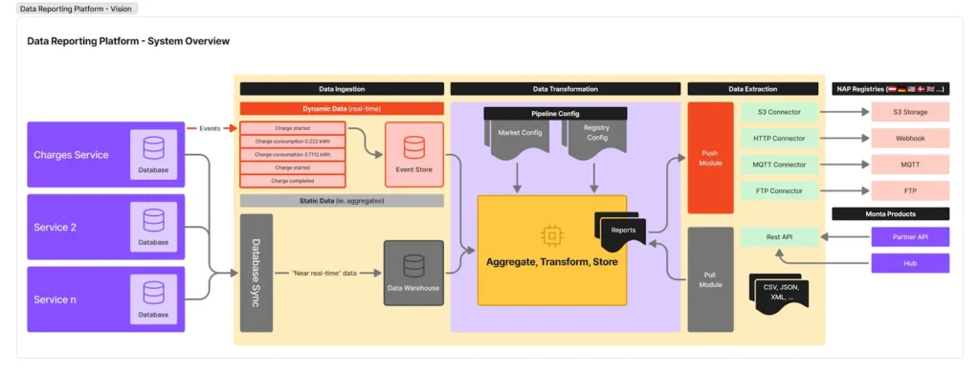980x375 pixels.
Task: Click the MQTT registry target box
Action: 910,165
